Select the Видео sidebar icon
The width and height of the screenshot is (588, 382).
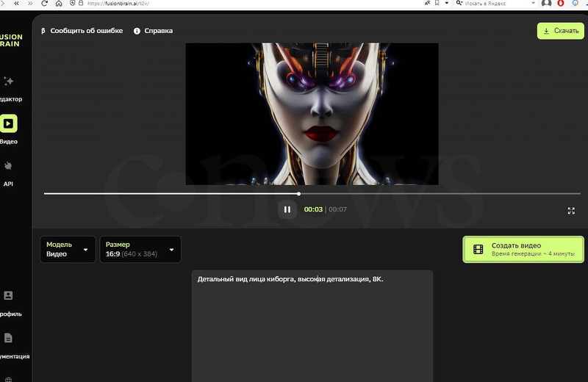(x=9, y=124)
